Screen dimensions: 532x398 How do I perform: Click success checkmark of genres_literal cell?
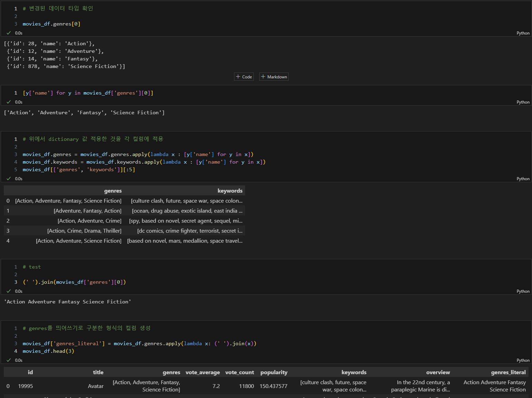[9, 360]
